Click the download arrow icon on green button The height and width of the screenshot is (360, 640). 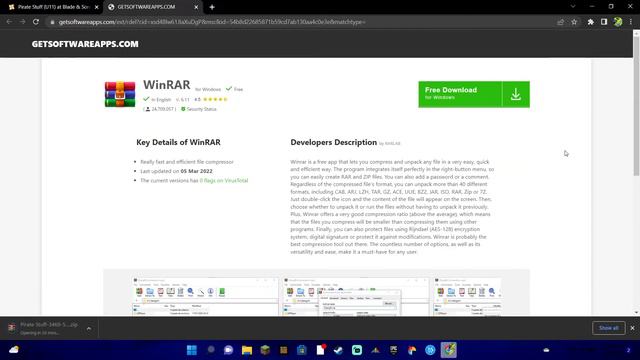(x=516, y=94)
